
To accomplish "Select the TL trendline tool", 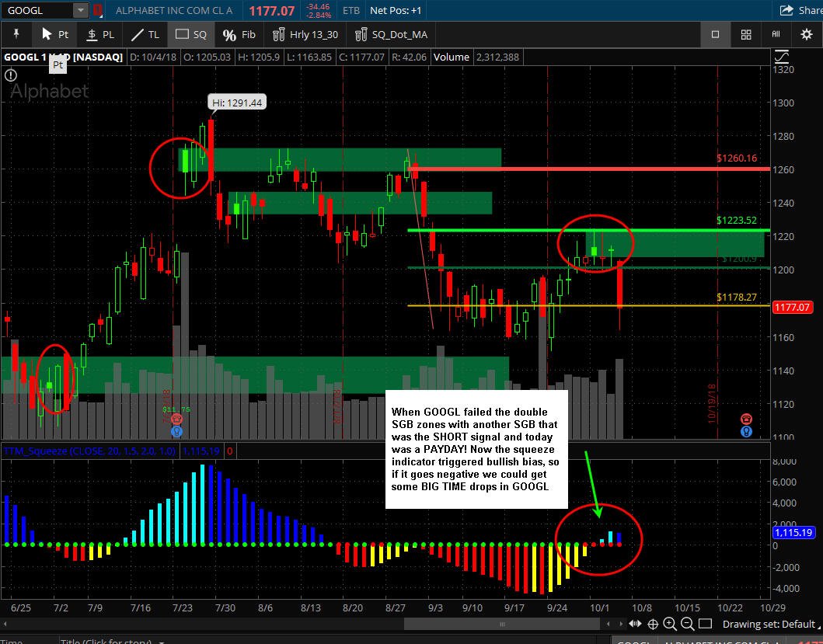I will 145,34.
